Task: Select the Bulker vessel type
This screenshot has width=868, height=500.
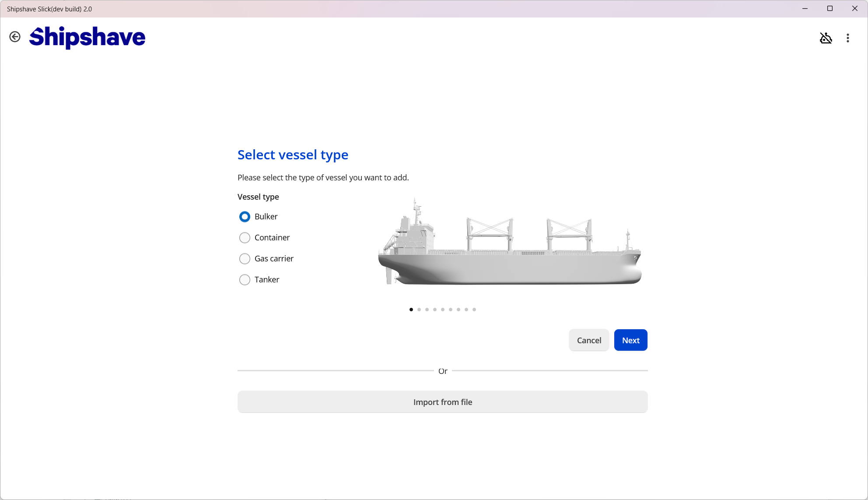Action: coord(245,217)
